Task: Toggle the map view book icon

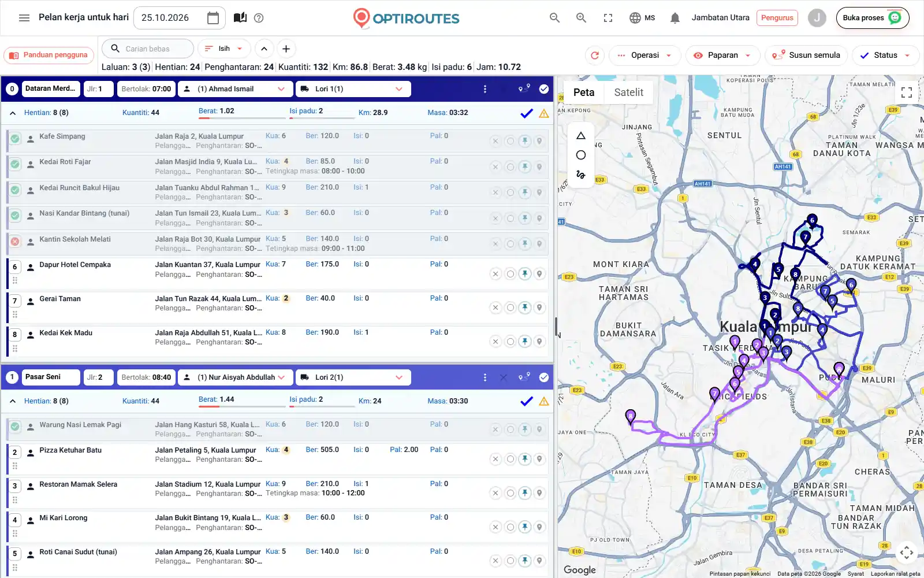Action: (x=240, y=18)
